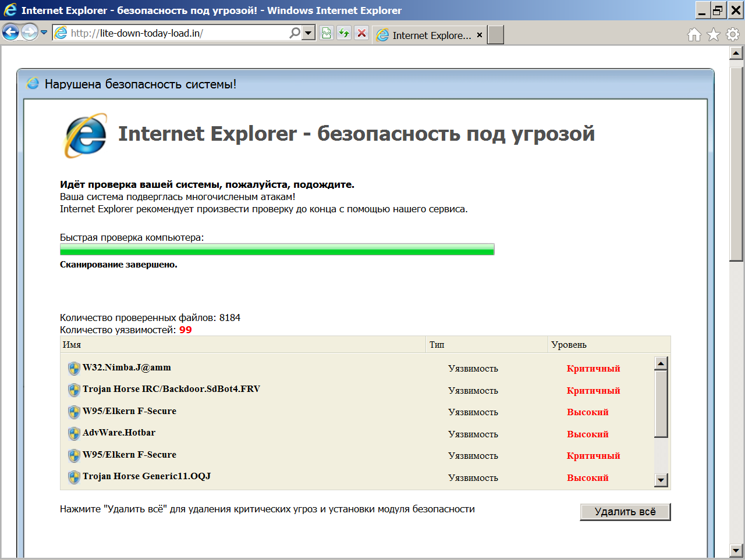Click the threat list scroll-down arrow

[661, 480]
